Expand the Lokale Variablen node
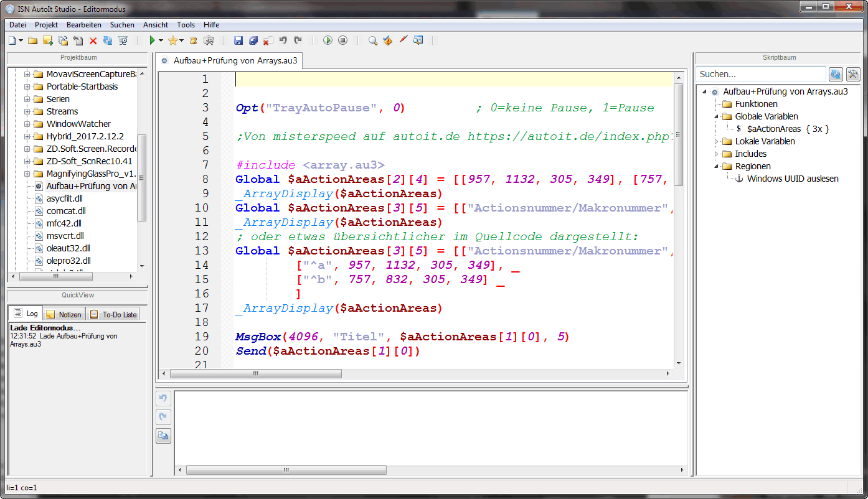 [716, 141]
